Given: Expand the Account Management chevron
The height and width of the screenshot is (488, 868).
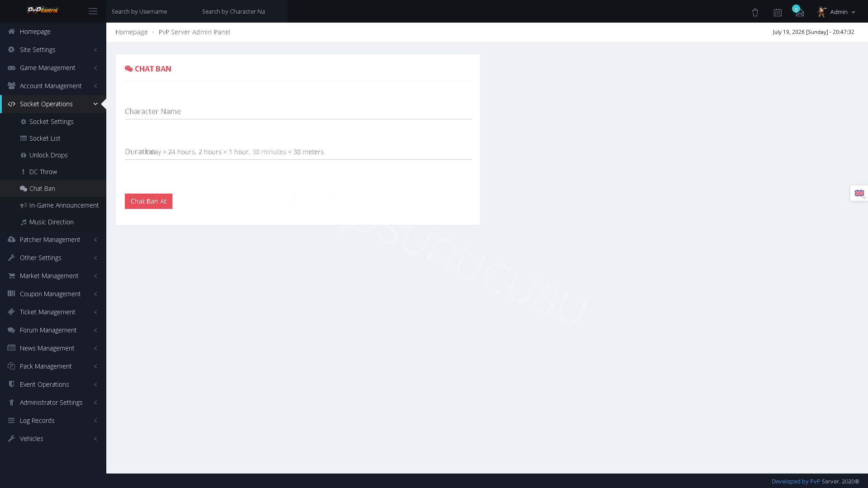Looking at the screenshot, I should (x=95, y=86).
